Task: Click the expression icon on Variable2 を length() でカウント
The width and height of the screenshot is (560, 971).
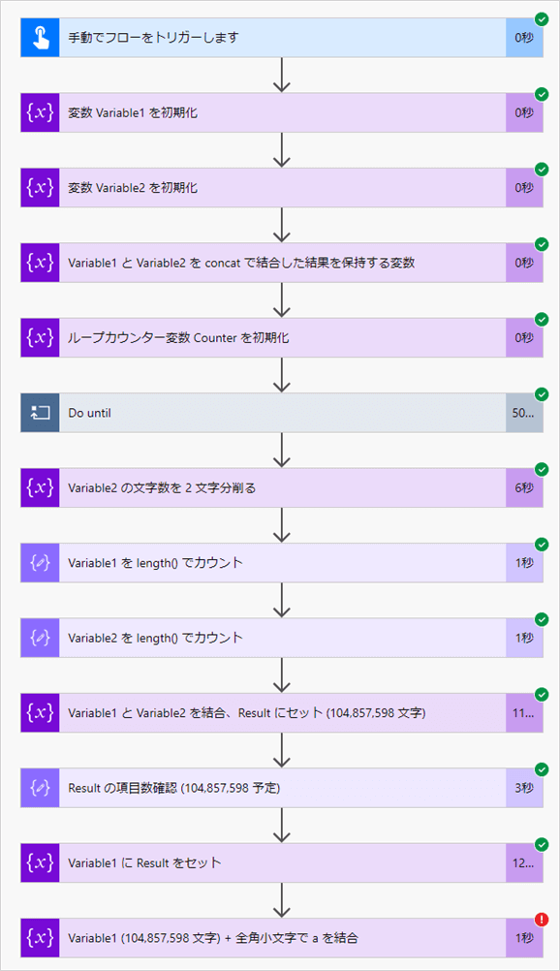Action: click(38, 638)
